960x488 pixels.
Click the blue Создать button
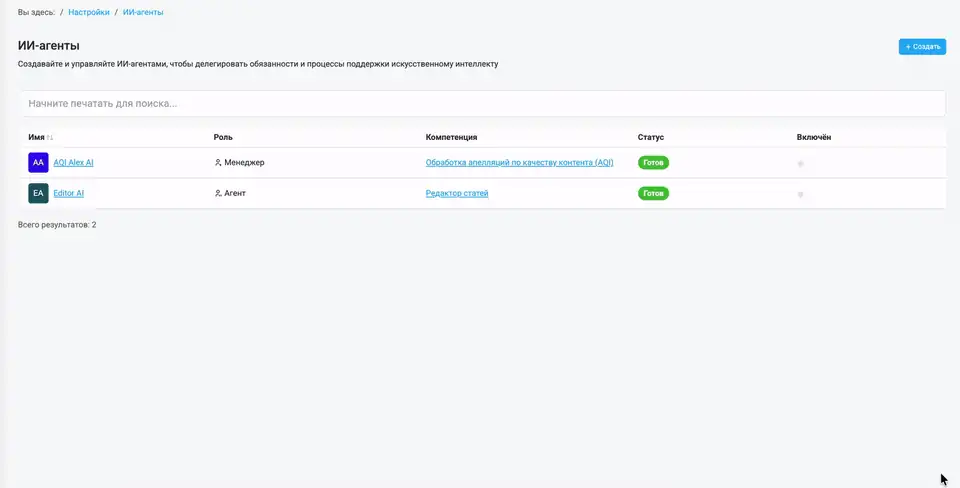pos(922,47)
